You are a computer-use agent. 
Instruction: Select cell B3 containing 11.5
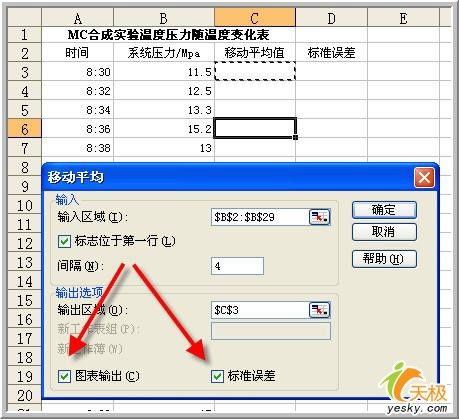click(x=164, y=72)
